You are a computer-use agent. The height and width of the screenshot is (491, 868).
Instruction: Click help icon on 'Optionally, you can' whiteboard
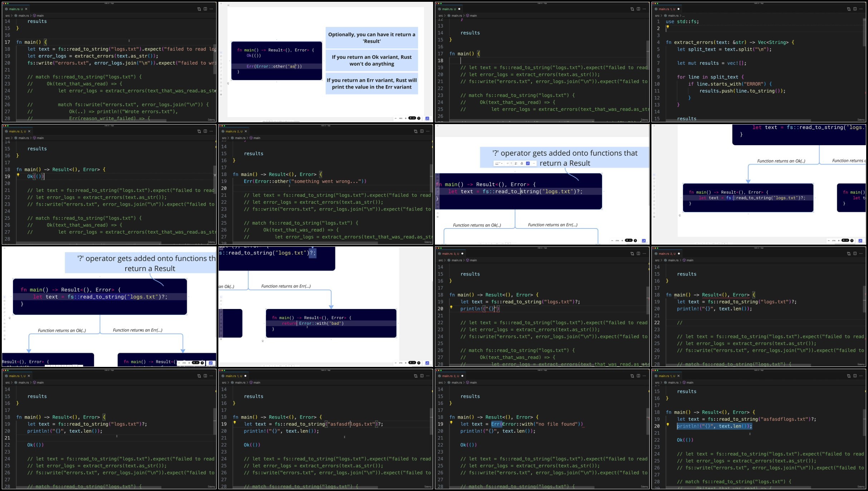coord(419,118)
